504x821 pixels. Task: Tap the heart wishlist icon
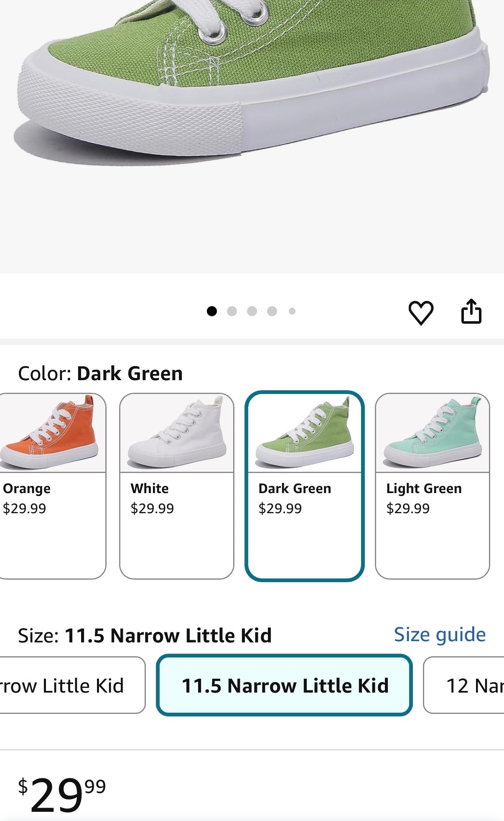(x=420, y=312)
